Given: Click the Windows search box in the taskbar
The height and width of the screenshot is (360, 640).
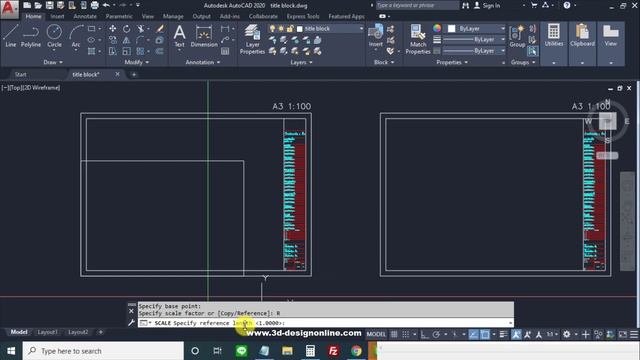Looking at the screenshot, I should tap(103, 351).
